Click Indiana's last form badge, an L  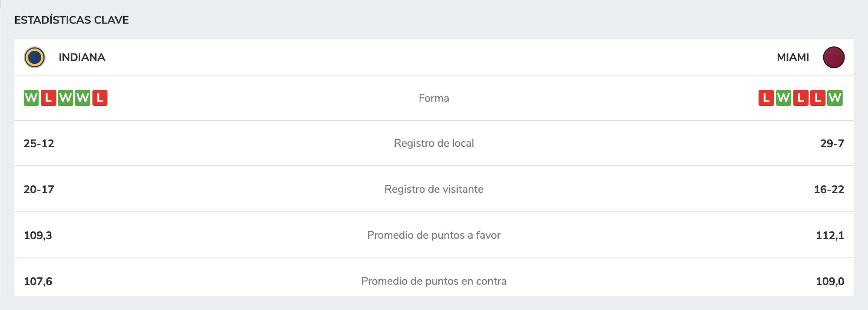click(x=100, y=98)
